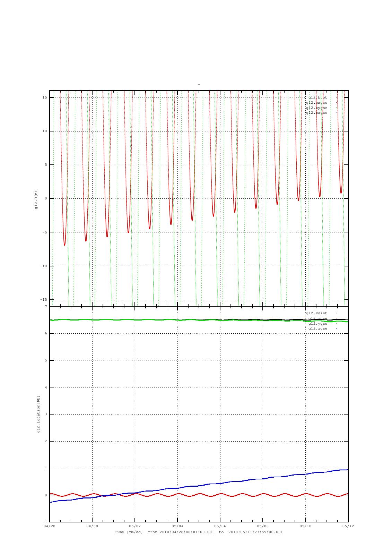392x555 pixels.
Task: Select the g12.bygse legend entry
Action: [x=316, y=108]
